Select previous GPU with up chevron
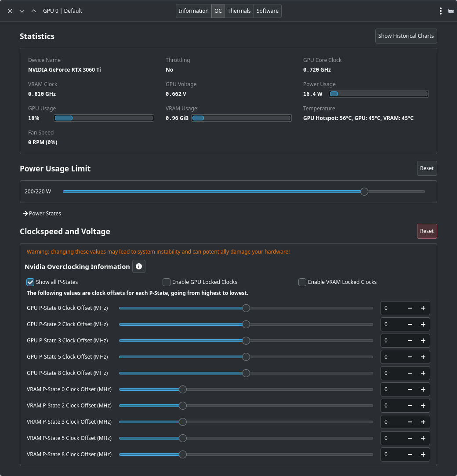The height and width of the screenshot is (476, 457). (x=34, y=11)
